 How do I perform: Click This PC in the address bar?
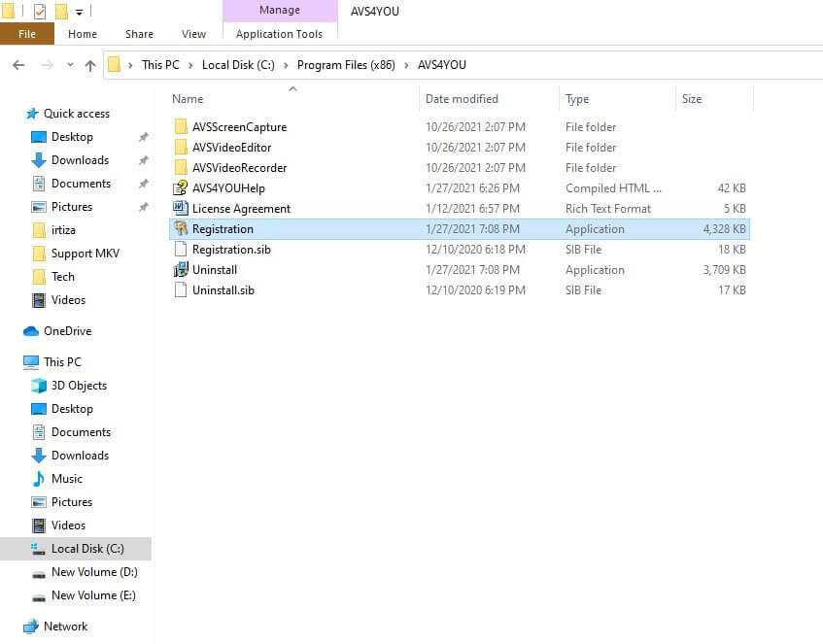point(160,65)
